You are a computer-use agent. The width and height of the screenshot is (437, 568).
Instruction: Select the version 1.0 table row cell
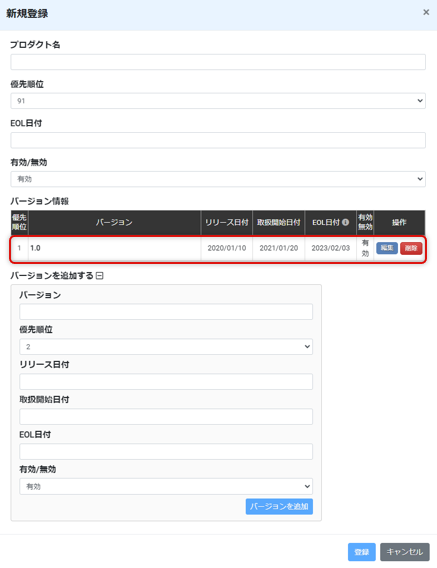115,248
